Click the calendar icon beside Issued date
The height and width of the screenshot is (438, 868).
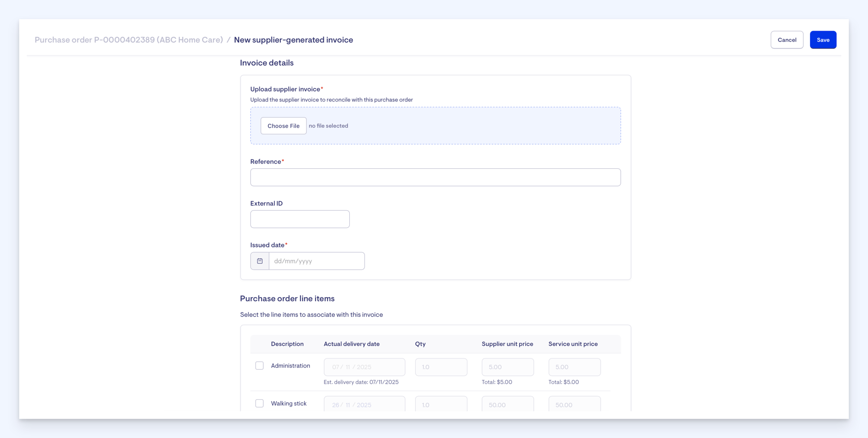coord(260,261)
